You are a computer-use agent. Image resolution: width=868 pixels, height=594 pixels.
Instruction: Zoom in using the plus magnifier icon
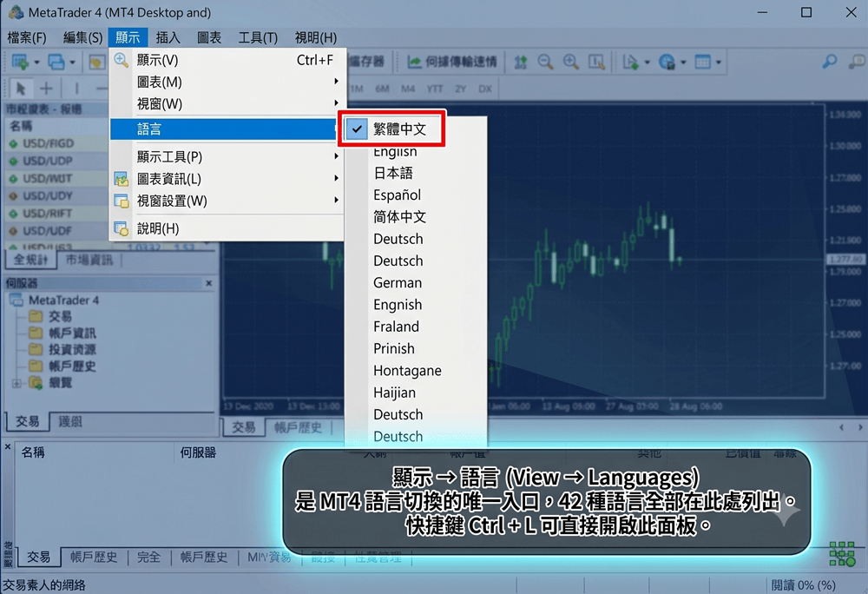coord(571,62)
